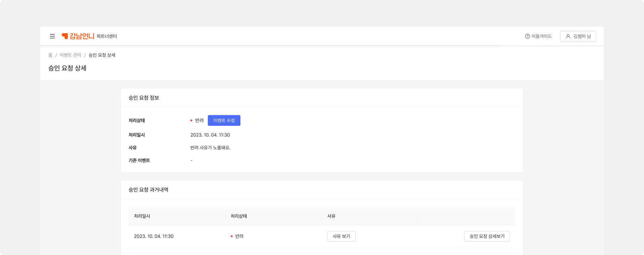Click the 사유 보기 button
The height and width of the screenshot is (255, 644).
click(x=341, y=236)
